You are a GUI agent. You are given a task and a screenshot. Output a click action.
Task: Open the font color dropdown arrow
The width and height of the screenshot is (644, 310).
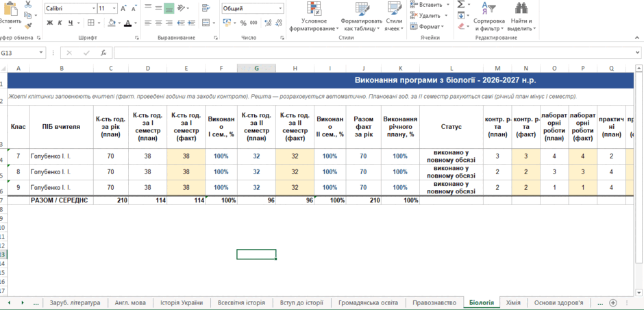click(x=135, y=23)
